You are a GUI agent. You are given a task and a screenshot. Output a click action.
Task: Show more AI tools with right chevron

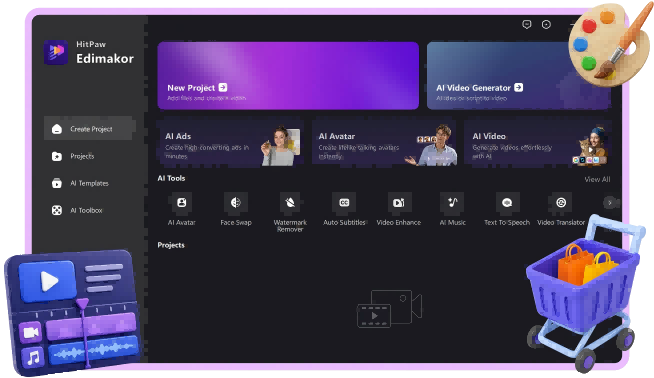click(610, 203)
